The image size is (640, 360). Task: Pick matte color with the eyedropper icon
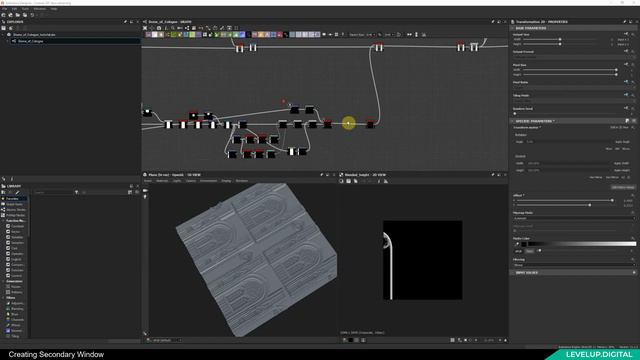(517, 244)
